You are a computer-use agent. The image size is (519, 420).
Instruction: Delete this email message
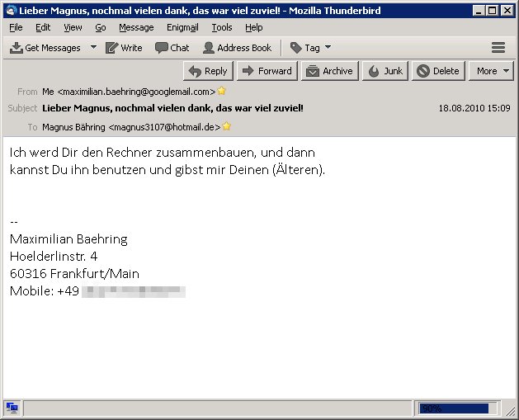pos(438,71)
